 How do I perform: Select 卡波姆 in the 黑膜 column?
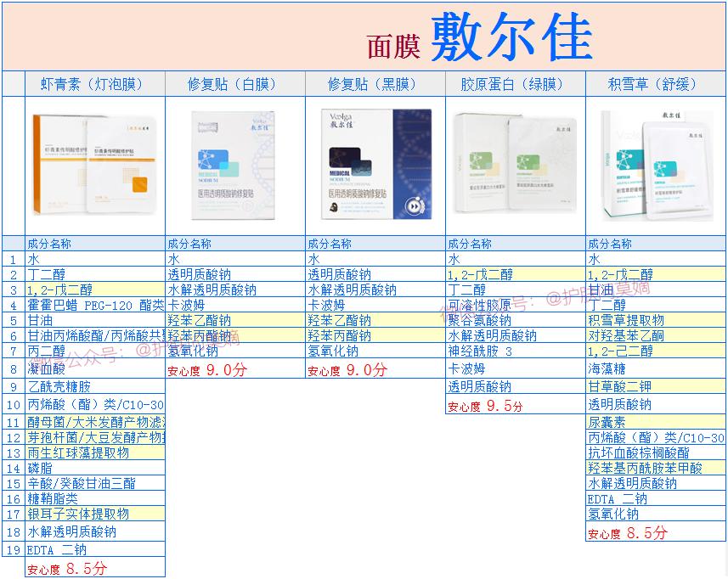point(375,305)
